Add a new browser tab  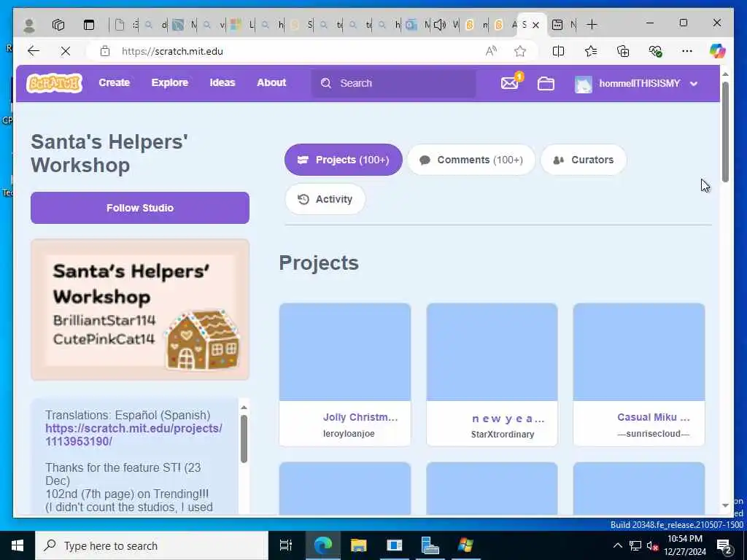(592, 24)
